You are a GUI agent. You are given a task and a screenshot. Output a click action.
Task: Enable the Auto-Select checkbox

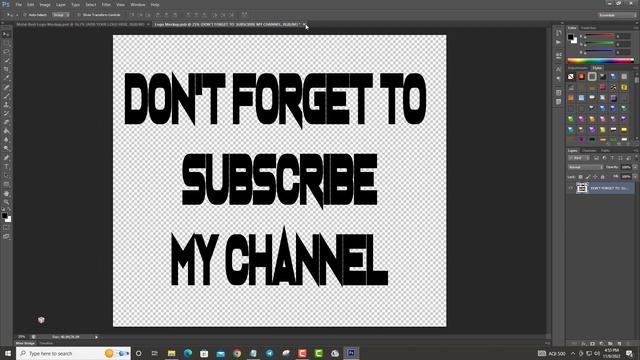pos(25,15)
